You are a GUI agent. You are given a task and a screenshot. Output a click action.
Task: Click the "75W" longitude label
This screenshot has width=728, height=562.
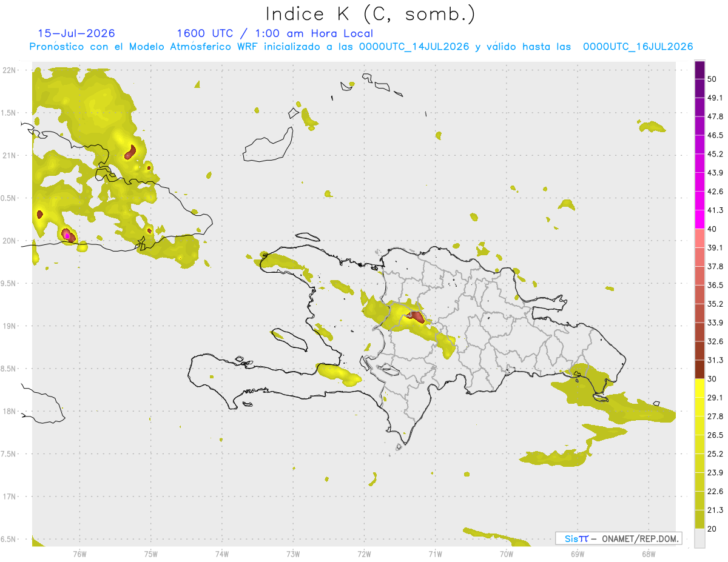tap(150, 554)
